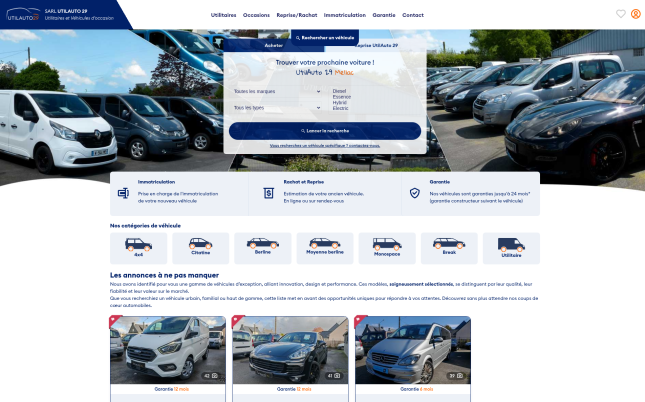Screen dimensions: 645x402
Task: Select the Utilitaire vehicle category
Action: pos(511,248)
